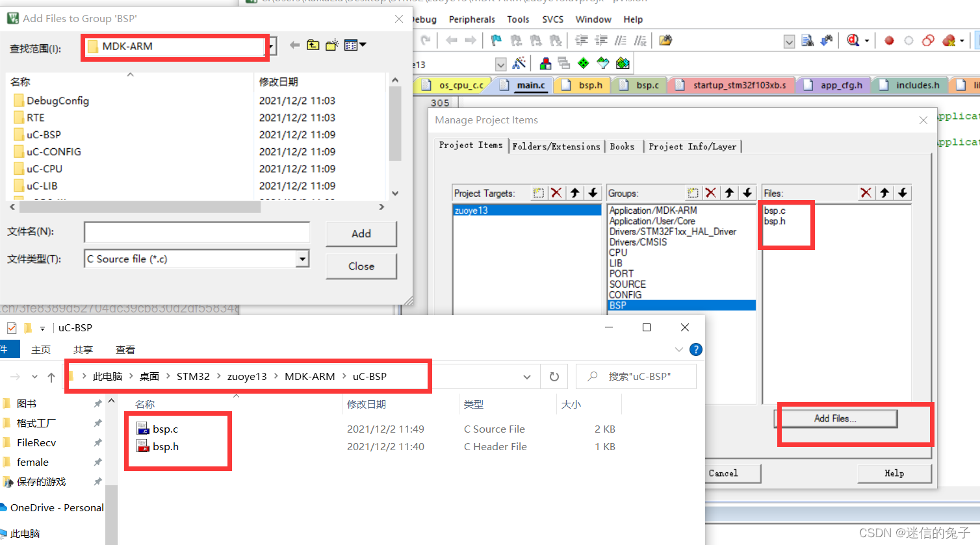
Task: Delete selected project target with red X
Action: coord(556,193)
